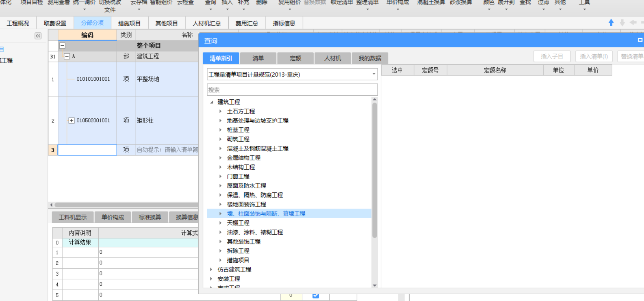Click the left arrow of the grid horizontal scrollbar

51,205
